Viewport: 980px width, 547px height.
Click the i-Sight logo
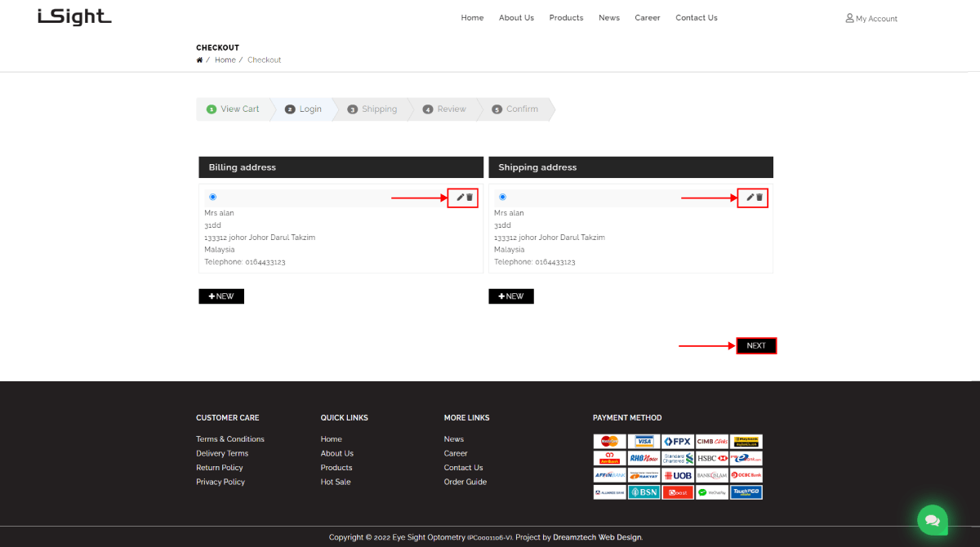(74, 17)
